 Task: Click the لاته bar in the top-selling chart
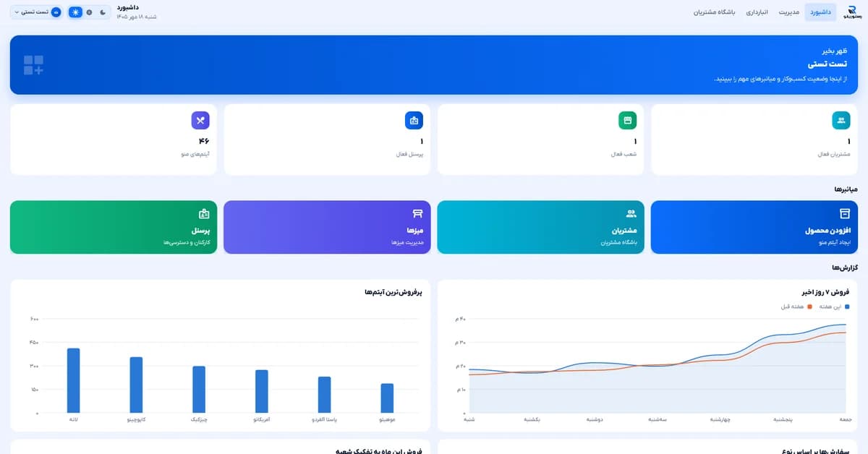pyautogui.click(x=73, y=380)
